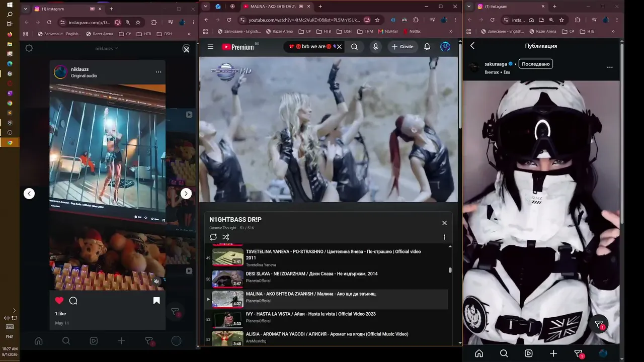Go to the previous post in left Instagram
Screen dimensions: 644x362
click(x=29, y=194)
